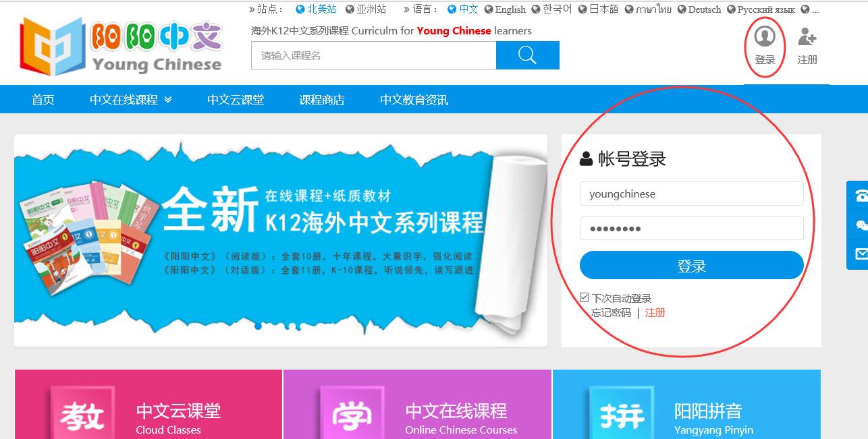Click the 忘记密码 link
868x439 pixels.
[611, 313]
